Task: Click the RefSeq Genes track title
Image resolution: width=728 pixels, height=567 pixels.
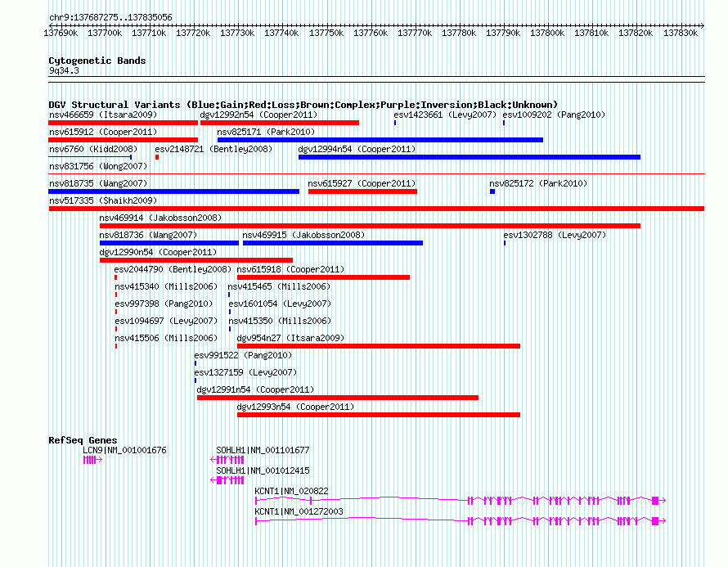Action: click(83, 440)
